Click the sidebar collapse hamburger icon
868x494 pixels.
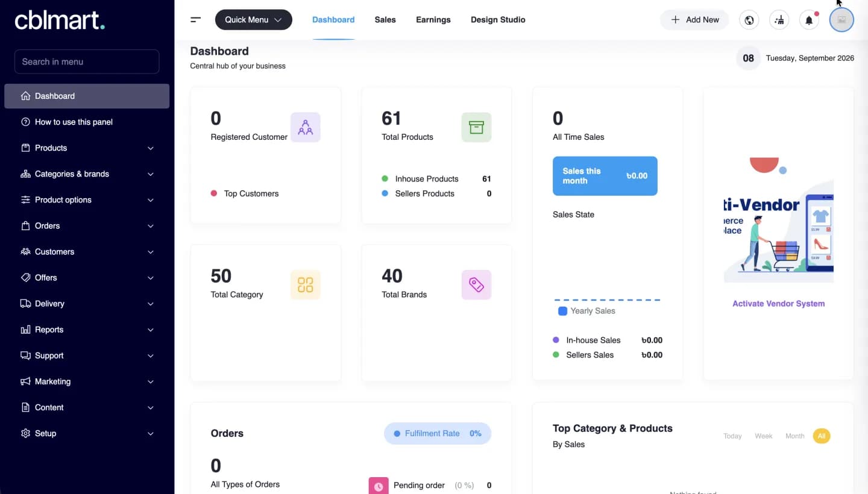click(195, 20)
